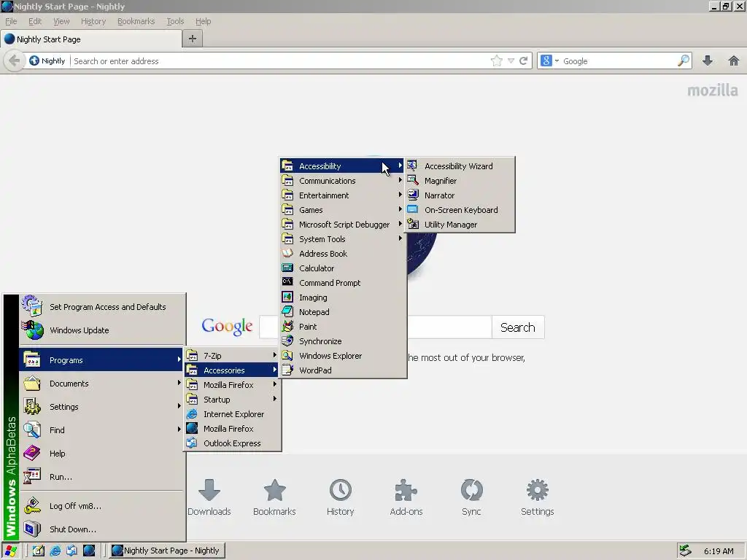Click the back arrow button
The height and width of the screenshot is (560, 747).
[x=15, y=61]
